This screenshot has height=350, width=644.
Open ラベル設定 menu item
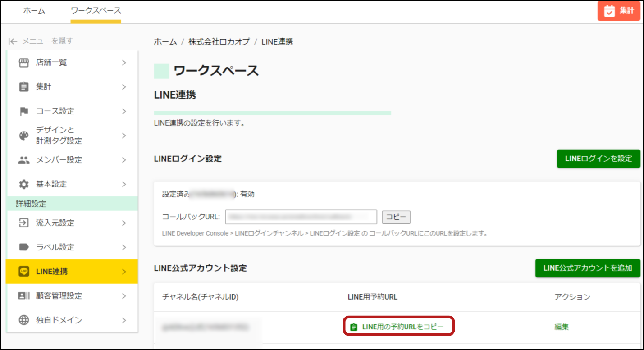click(72, 247)
